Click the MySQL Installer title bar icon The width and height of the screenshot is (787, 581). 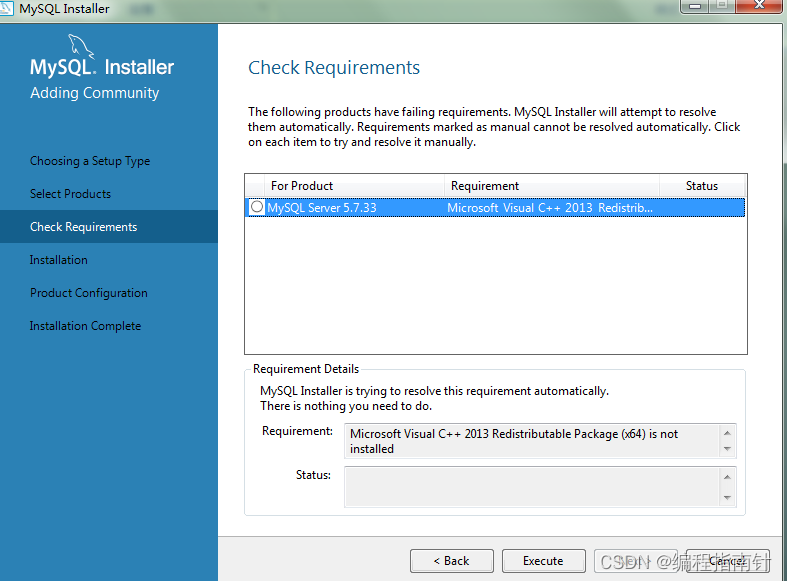(6, 8)
